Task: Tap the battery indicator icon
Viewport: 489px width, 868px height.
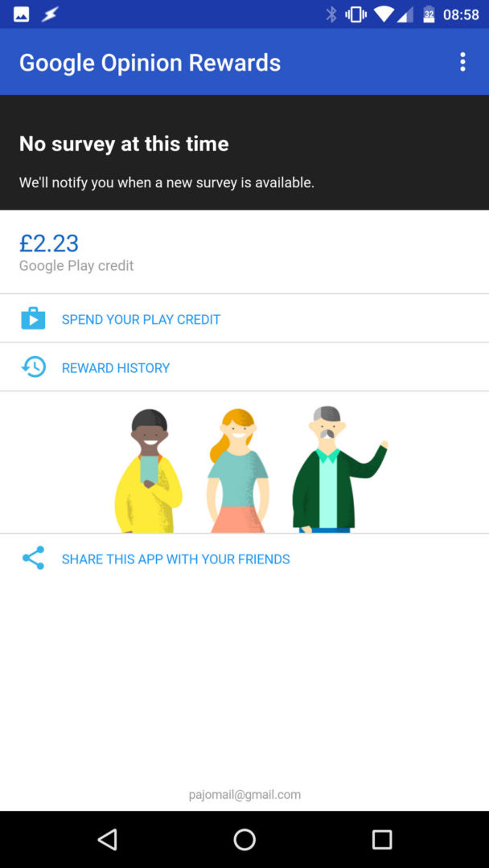Action: point(429,14)
